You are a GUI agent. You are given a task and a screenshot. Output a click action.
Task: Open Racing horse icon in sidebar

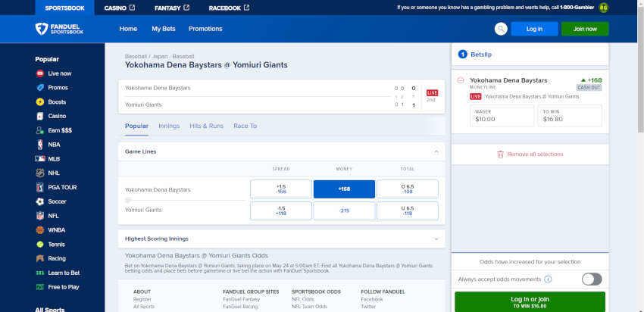point(40,259)
